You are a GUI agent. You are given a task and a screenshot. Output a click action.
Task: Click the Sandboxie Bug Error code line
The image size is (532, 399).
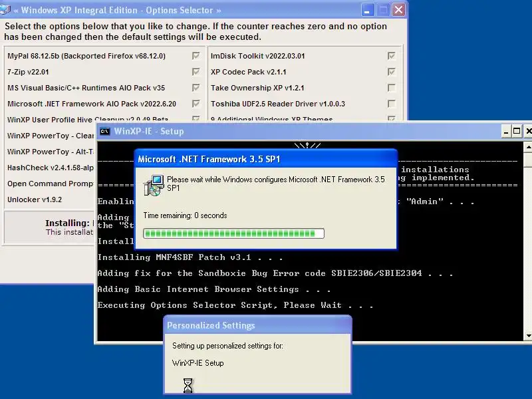[x=275, y=273]
